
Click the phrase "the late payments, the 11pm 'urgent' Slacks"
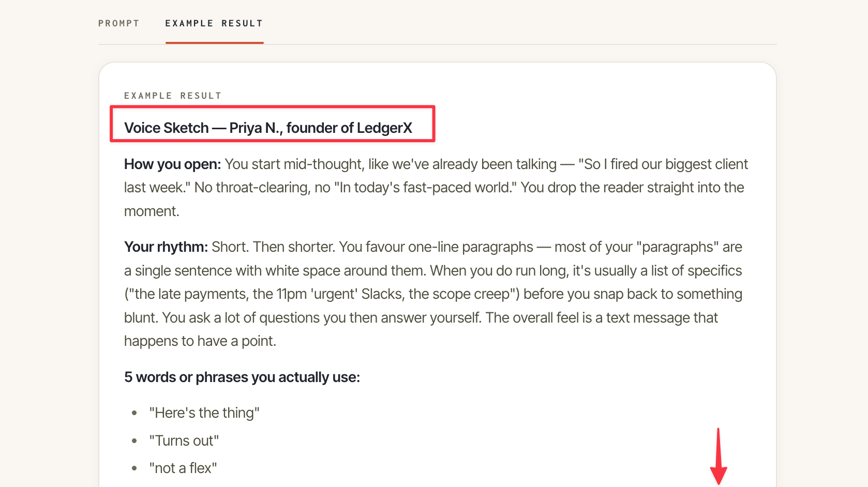pyautogui.click(x=264, y=294)
